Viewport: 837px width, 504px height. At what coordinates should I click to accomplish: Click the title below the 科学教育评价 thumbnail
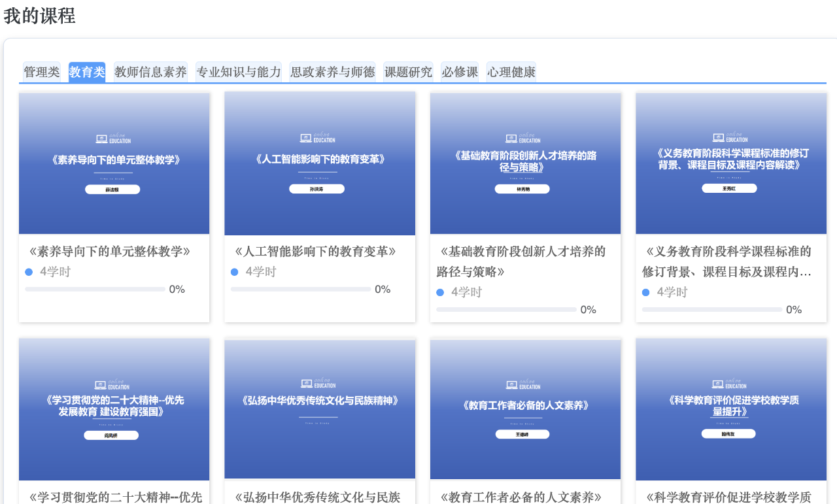pyautogui.click(x=728, y=497)
